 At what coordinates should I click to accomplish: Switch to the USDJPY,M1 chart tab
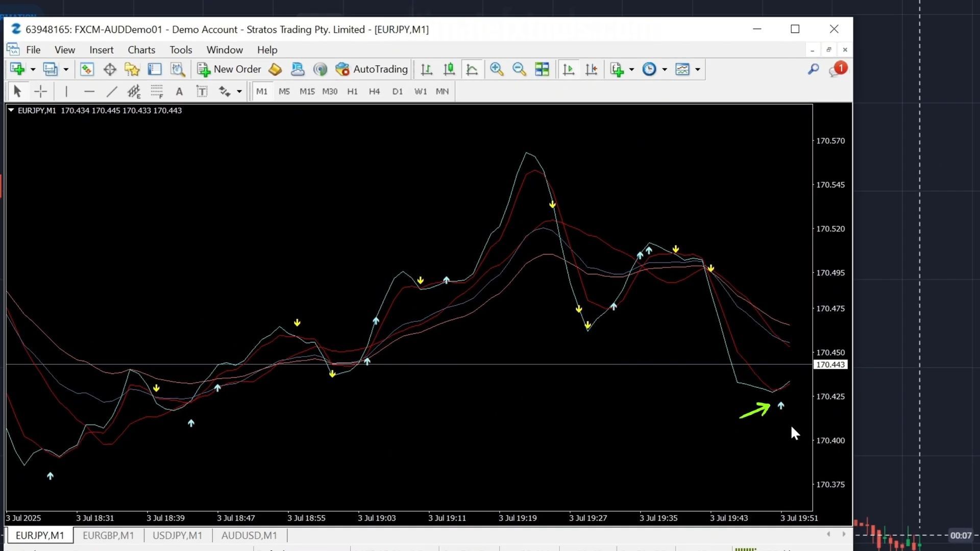(177, 536)
